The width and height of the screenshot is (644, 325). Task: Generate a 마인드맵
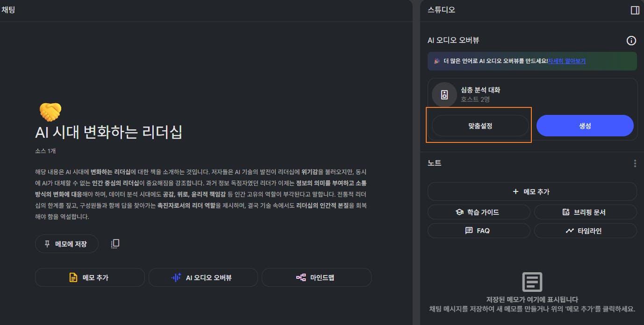(316, 277)
